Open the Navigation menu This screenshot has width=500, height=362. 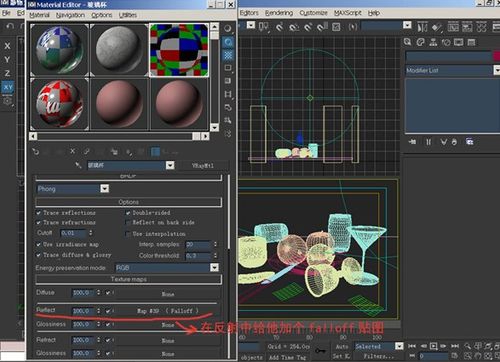[x=70, y=15]
